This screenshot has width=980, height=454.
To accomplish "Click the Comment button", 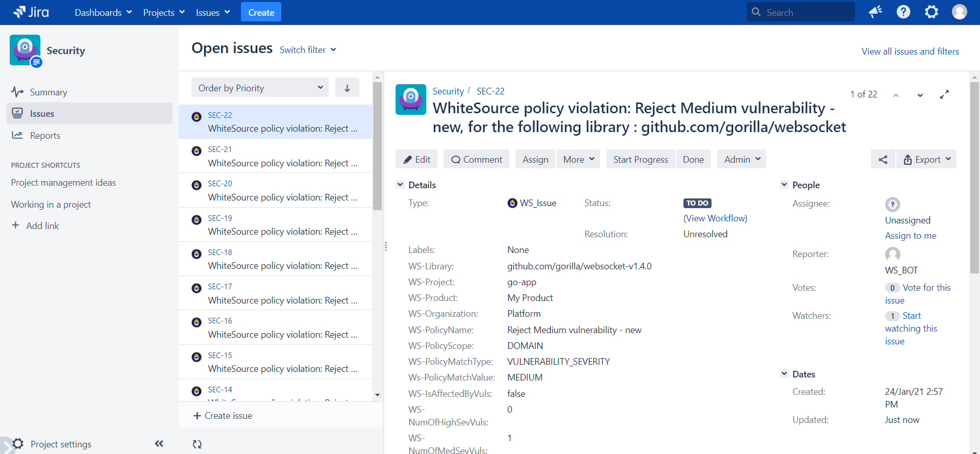I will [476, 160].
